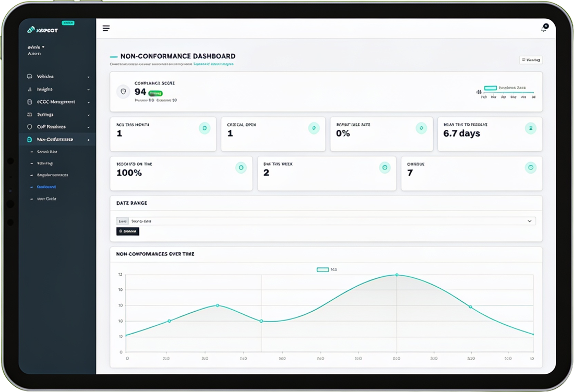Click the Overdue value 7
The width and height of the screenshot is (574, 392).
[x=410, y=173]
